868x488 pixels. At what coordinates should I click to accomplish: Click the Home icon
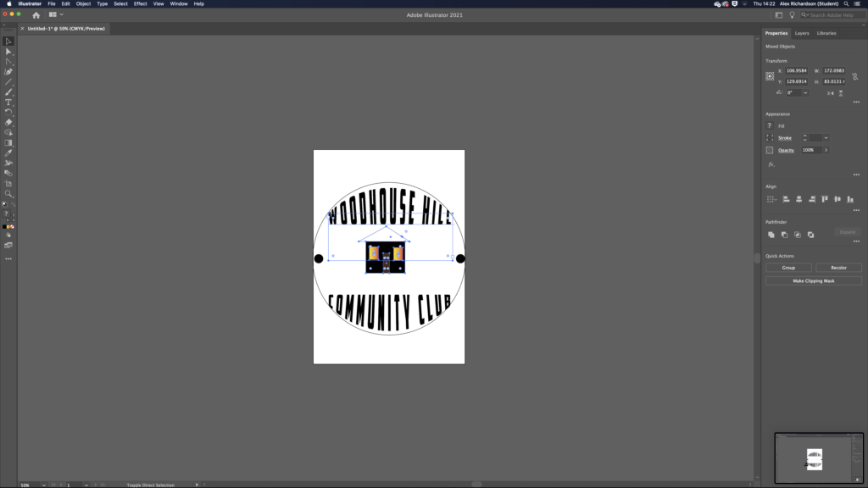coord(36,15)
